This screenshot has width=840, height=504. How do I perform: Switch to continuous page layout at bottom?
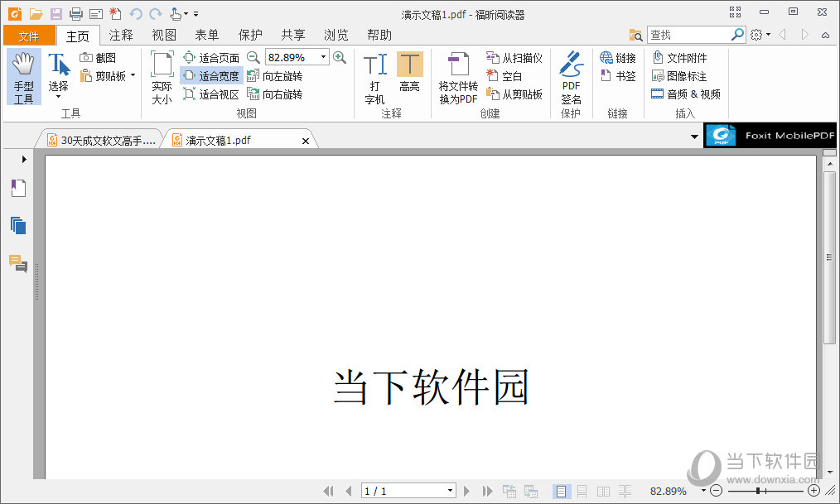coord(581,490)
